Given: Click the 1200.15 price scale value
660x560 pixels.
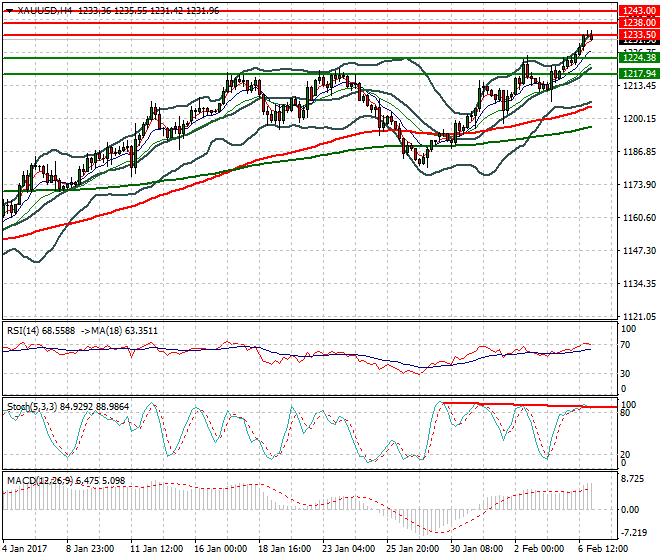Looking at the screenshot, I should (639, 119).
